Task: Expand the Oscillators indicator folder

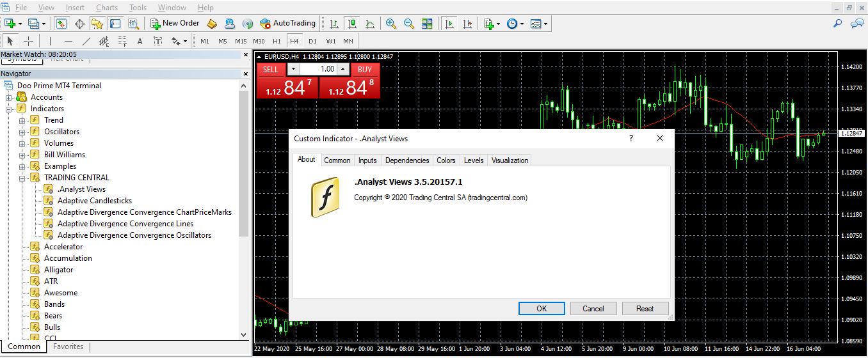Action: click(x=22, y=132)
